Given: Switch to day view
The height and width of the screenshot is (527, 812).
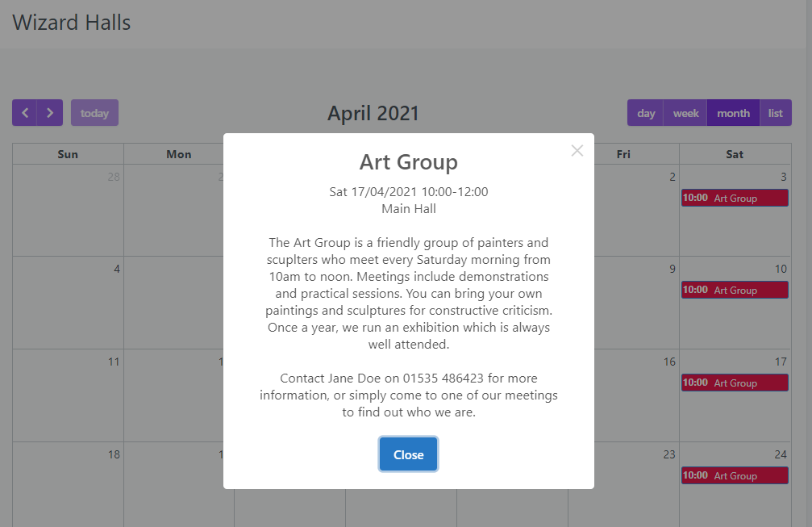Looking at the screenshot, I should pos(646,113).
